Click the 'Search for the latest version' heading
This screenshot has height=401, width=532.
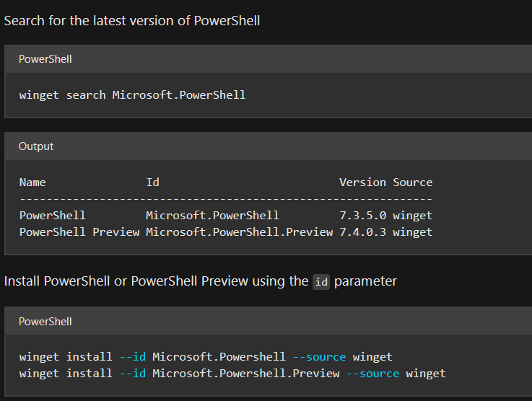pyautogui.click(x=132, y=21)
